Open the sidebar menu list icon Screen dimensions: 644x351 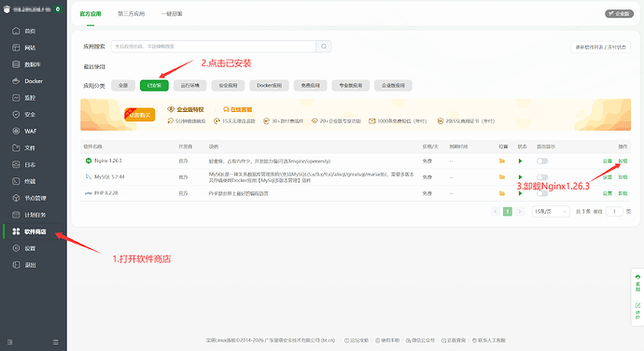tap(55, 342)
